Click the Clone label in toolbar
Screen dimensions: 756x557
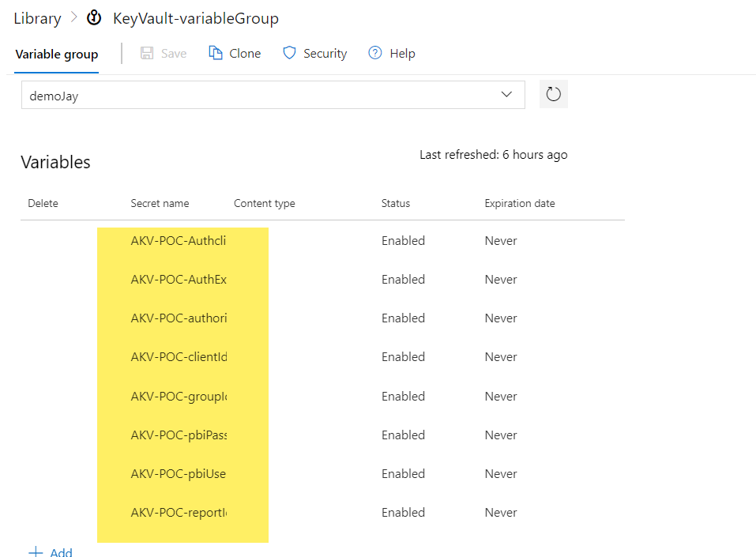245,54
